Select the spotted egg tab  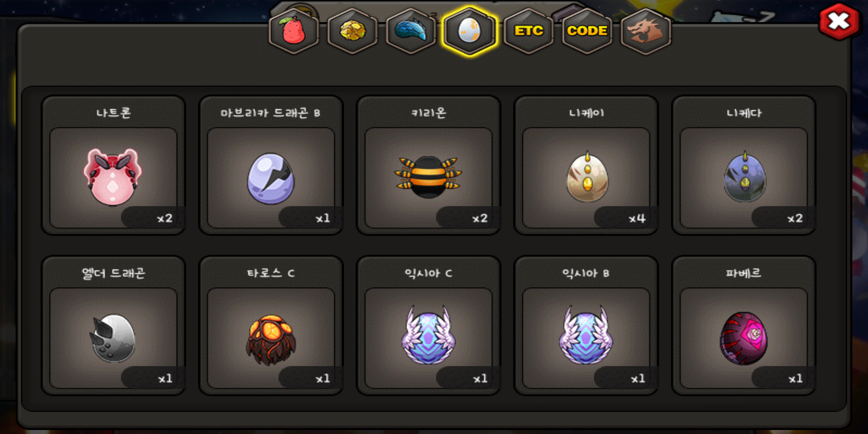(469, 31)
